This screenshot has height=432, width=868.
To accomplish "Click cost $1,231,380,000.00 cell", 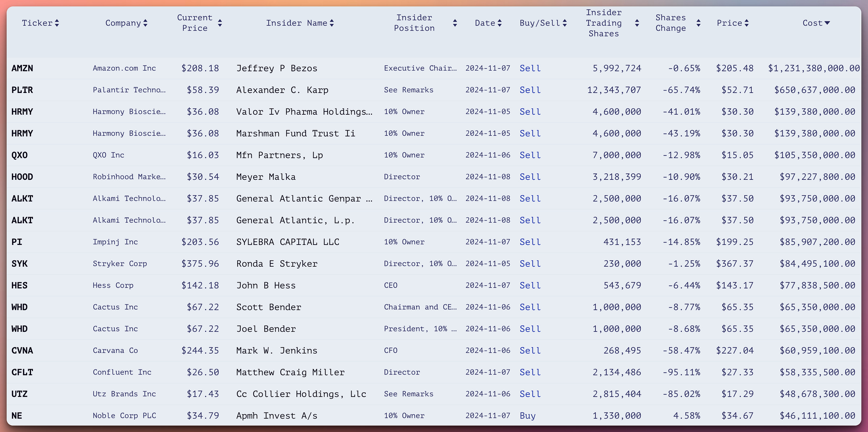I will [814, 68].
